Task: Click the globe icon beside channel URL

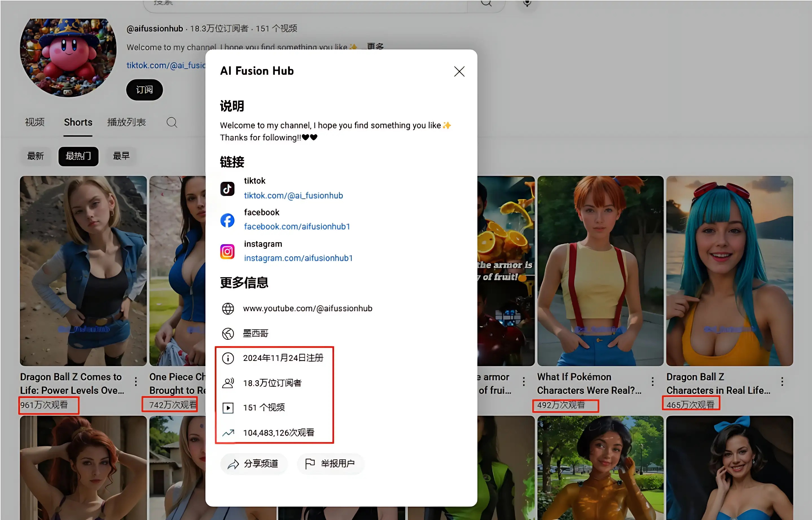Action: click(228, 308)
